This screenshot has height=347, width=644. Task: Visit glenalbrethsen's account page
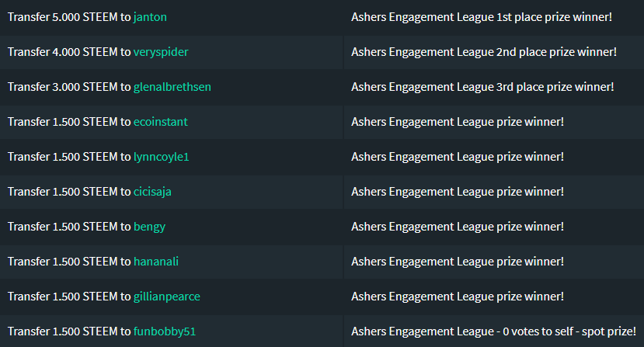click(172, 87)
